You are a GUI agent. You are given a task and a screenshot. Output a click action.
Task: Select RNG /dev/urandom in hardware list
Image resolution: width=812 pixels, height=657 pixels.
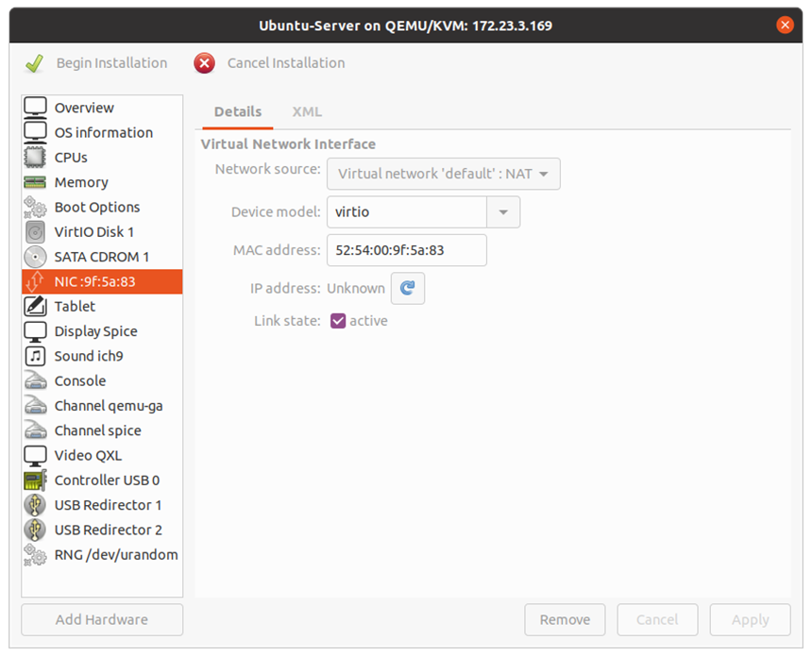[115, 555]
